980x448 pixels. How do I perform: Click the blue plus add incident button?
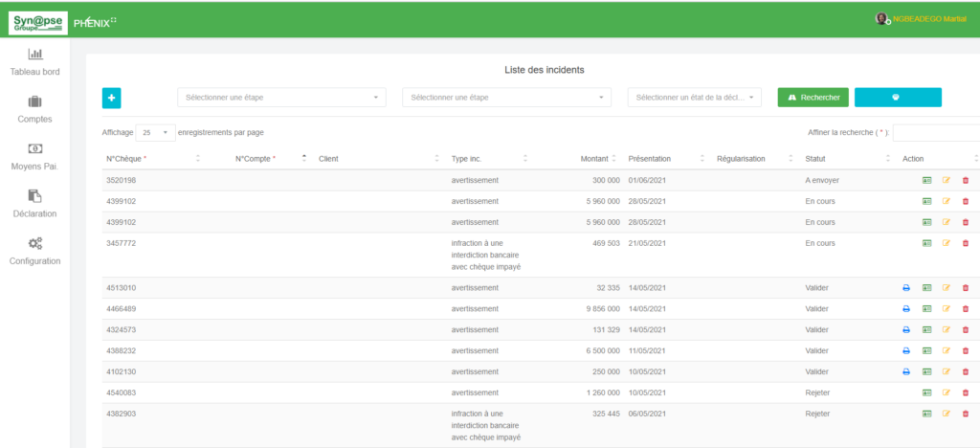tap(111, 98)
